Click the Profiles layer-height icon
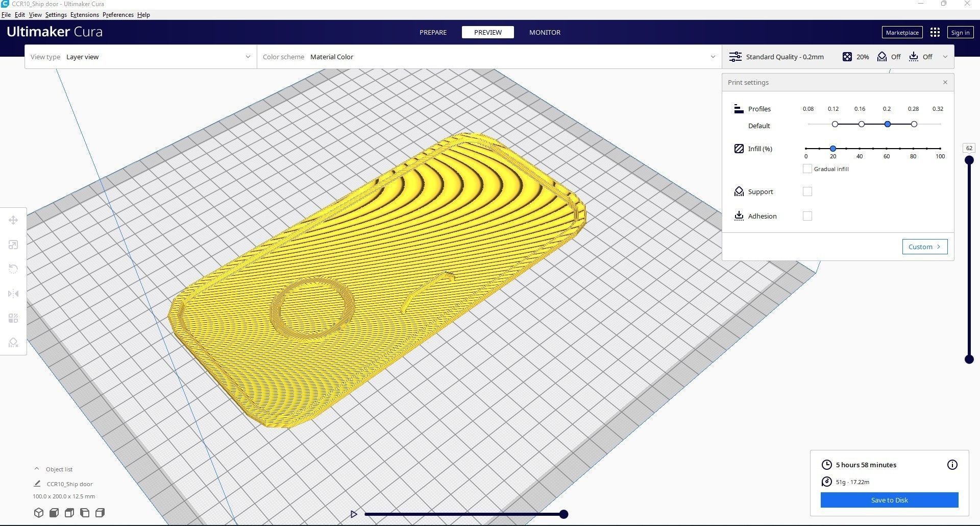The width and height of the screenshot is (980, 526). (739, 109)
